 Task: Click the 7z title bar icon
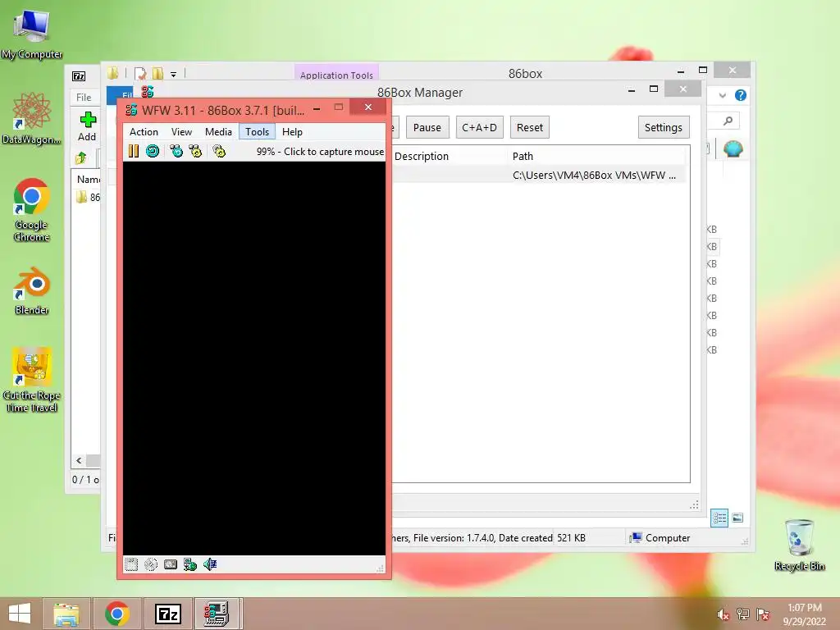(x=79, y=76)
